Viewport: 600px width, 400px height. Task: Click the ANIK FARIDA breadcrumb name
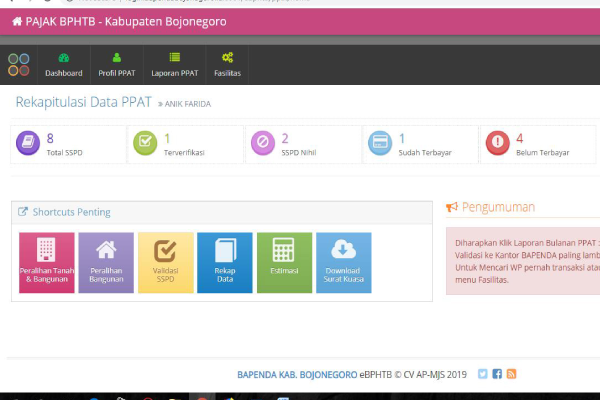[x=188, y=104]
